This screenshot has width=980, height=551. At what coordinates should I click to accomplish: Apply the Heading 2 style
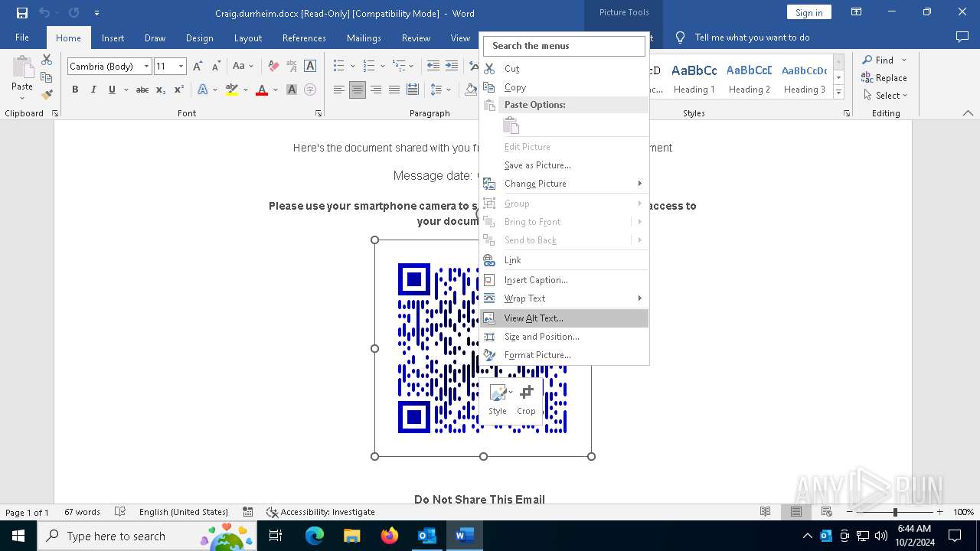click(750, 79)
